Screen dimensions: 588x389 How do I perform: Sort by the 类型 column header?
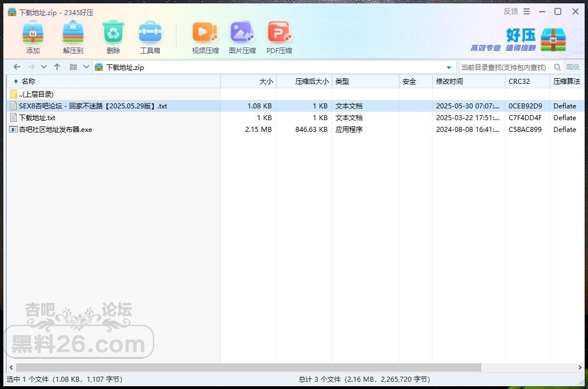point(366,82)
